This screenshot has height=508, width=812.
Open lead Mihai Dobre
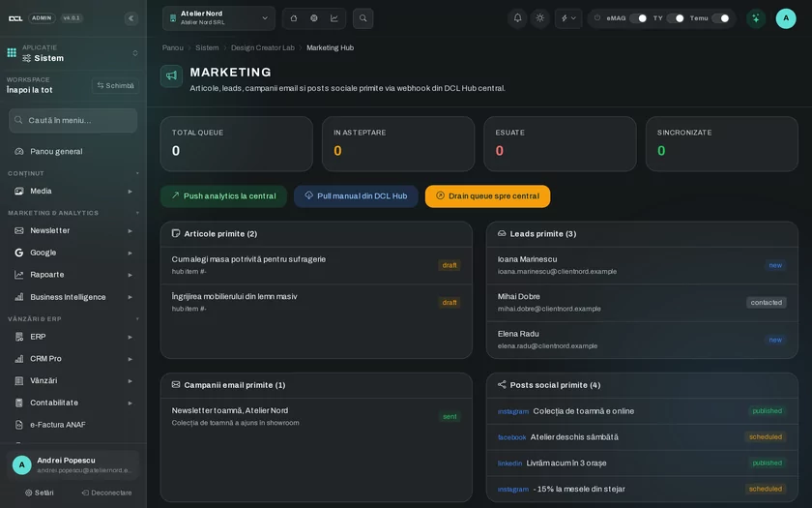click(x=642, y=302)
